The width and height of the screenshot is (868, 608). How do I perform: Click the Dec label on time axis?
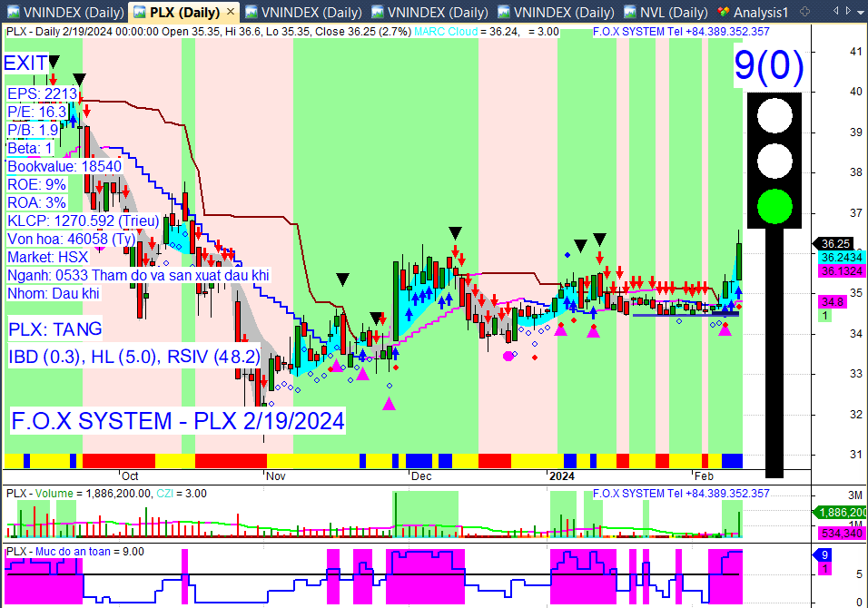[x=421, y=476]
